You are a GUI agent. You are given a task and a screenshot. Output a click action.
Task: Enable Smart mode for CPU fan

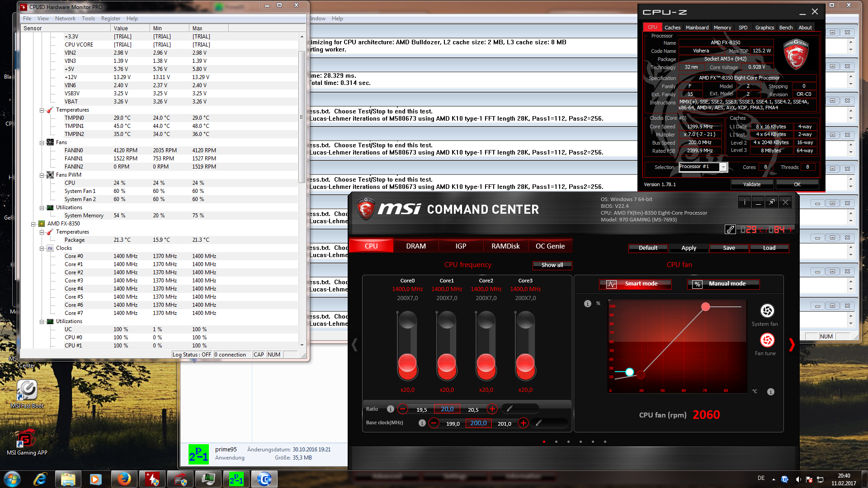(x=635, y=284)
